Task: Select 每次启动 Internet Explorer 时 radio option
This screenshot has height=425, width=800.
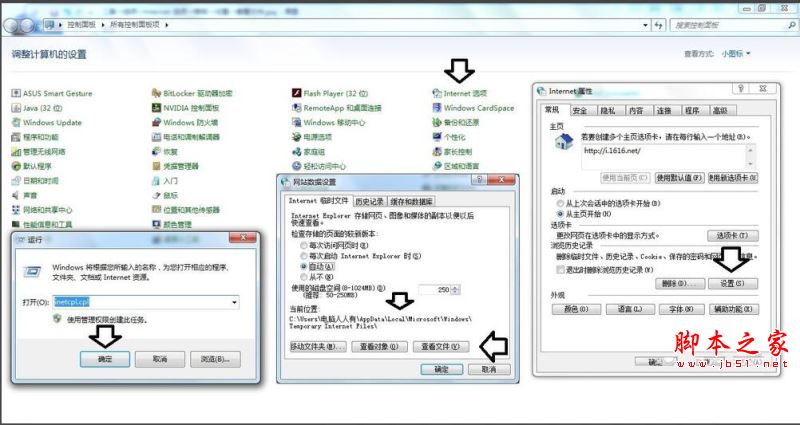Action: tap(304, 256)
